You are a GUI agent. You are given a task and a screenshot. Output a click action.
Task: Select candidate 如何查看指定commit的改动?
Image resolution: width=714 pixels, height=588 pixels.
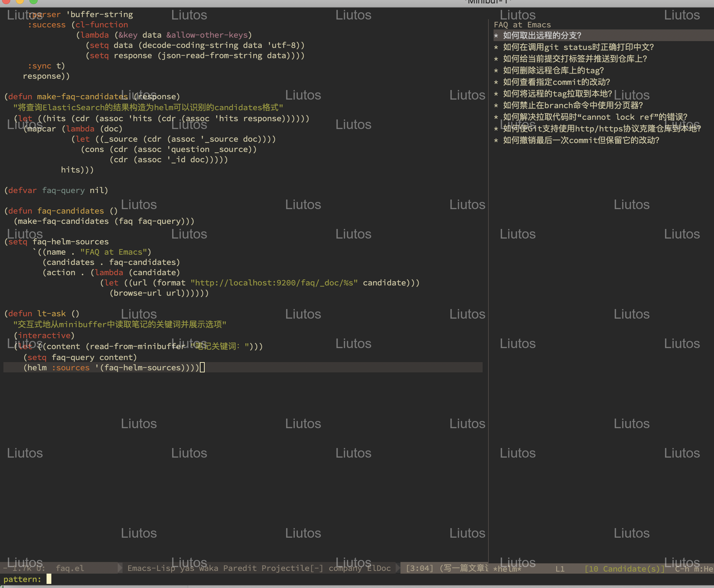click(x=557, y=82)
